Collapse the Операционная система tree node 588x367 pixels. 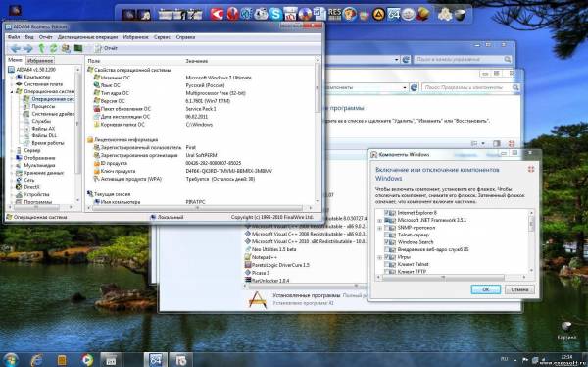coord(12,91)
